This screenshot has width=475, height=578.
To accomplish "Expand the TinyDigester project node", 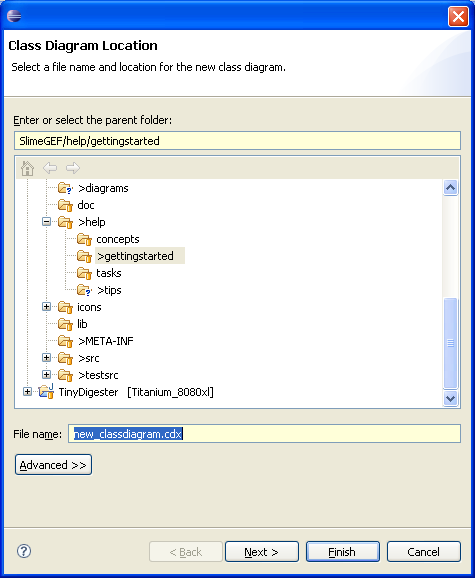I will 27,391.
